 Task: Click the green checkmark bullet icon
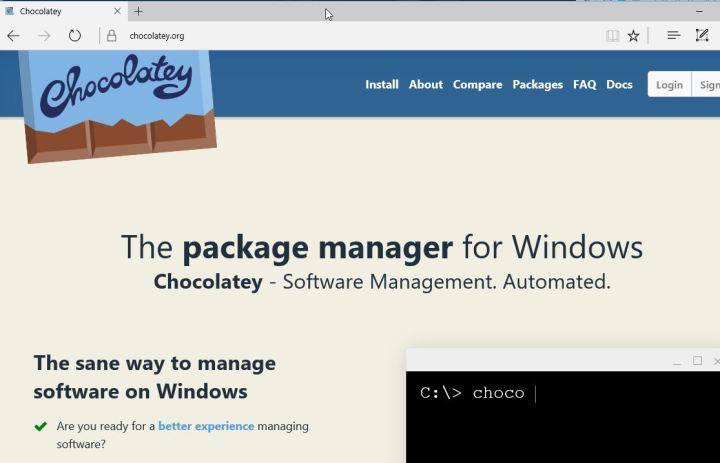(41, 426)
